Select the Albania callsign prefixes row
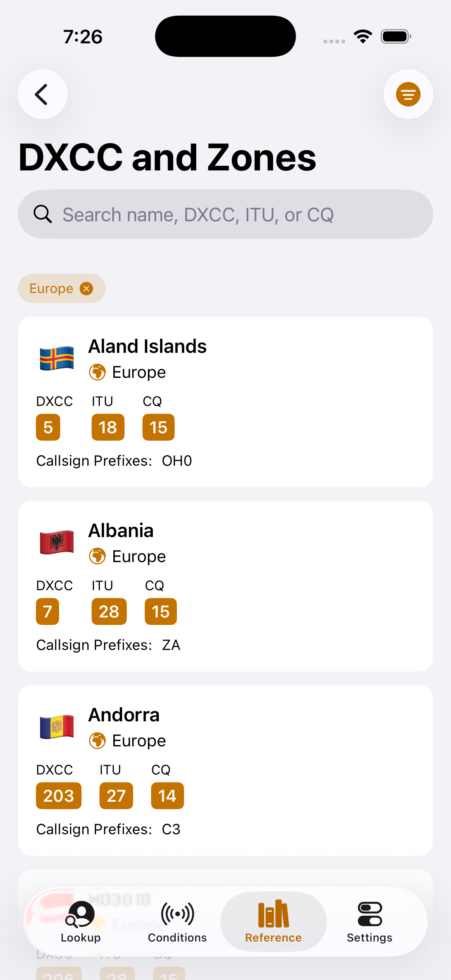The height and width of the screenshot is (980, 451). (x=108, y=645)
